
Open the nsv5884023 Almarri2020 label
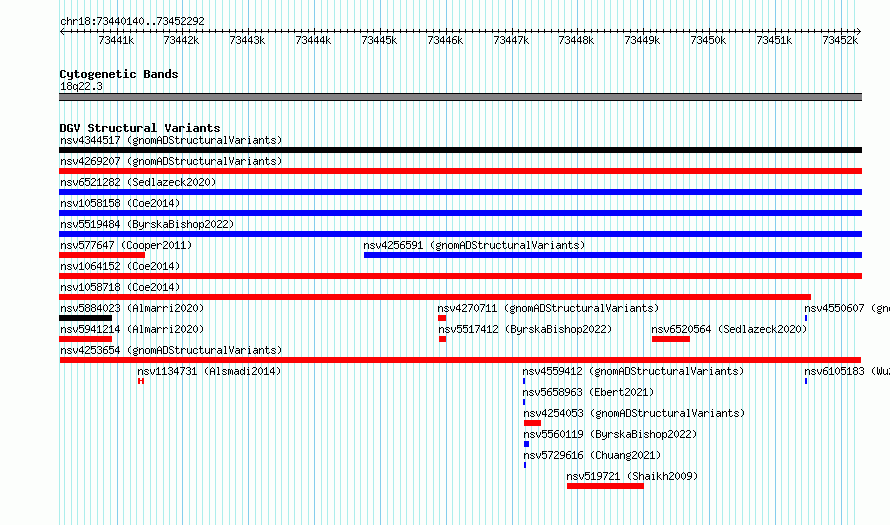[x=132, y=308]
